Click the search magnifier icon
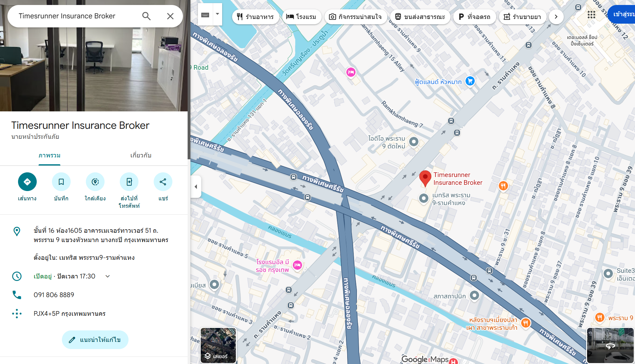The image size is (635, 364). (x=146, y=16)
